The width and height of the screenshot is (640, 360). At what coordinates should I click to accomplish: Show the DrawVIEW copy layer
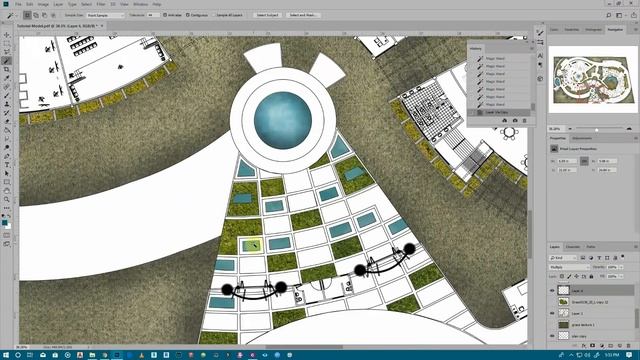coord(552,302)
